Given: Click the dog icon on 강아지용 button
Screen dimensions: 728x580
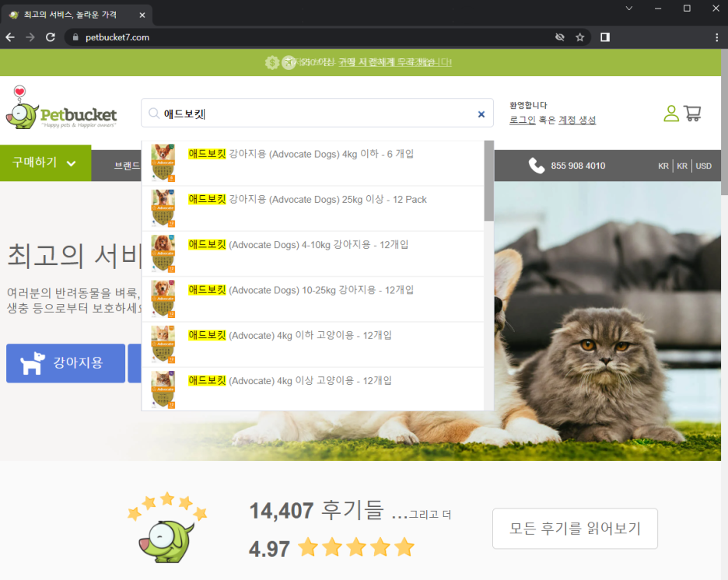Looking at the screenshot, I should pos(33,363).
